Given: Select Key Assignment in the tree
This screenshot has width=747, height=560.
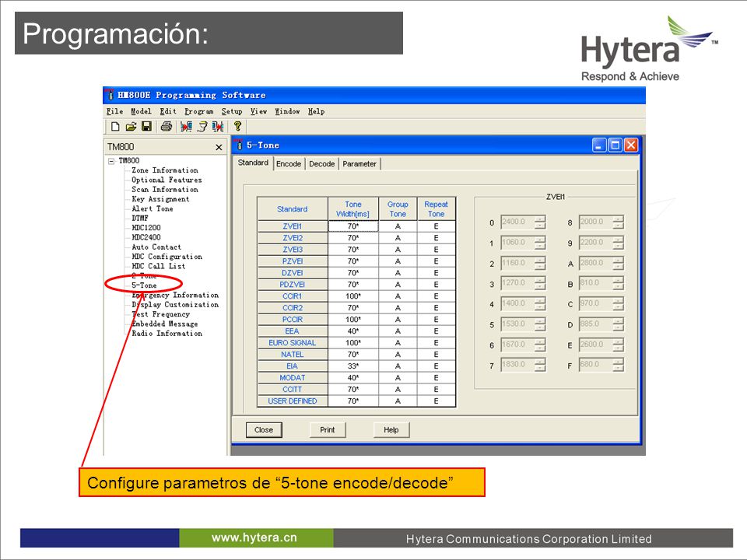Looking at the screenshot, I should point(160,199).
